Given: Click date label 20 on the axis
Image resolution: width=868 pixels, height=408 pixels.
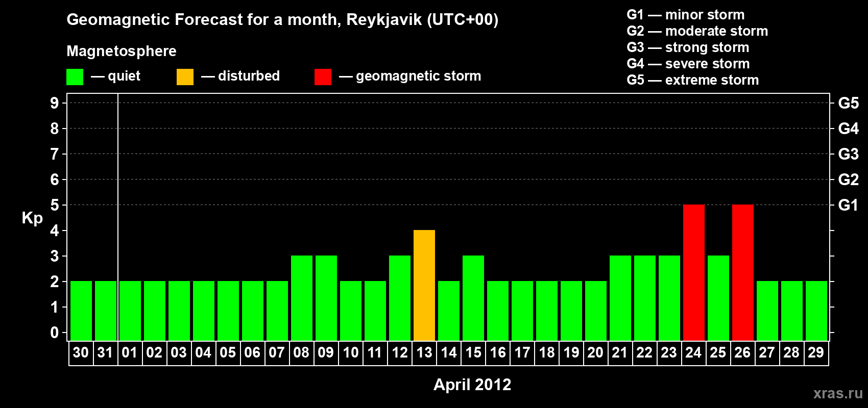Looking at the screenshot, I should pyautogui.click(x=595, y=352).
